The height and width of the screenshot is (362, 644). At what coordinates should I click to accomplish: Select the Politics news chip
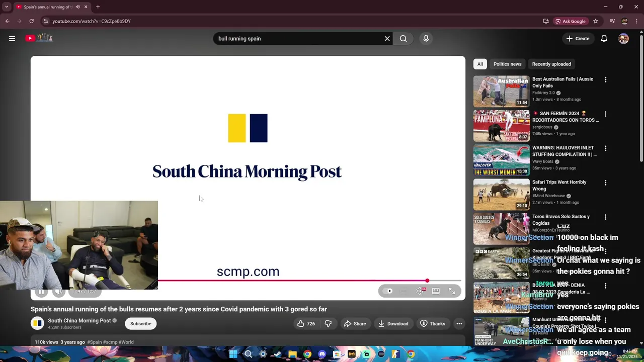pyautogui.click(x=507, y=64)
